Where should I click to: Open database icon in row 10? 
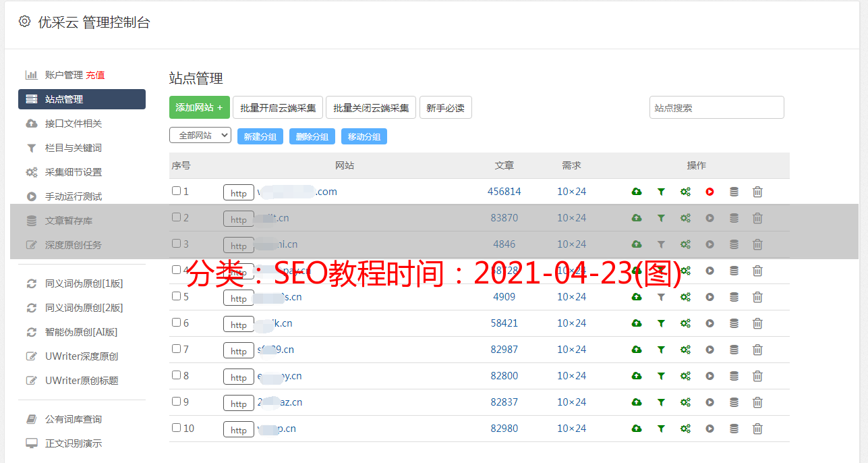pyautogui.click(x=734, y=429)
